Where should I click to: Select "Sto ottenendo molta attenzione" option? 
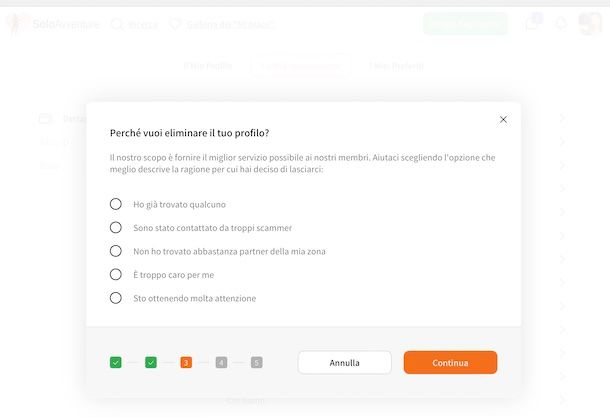(x=116, y=298)
